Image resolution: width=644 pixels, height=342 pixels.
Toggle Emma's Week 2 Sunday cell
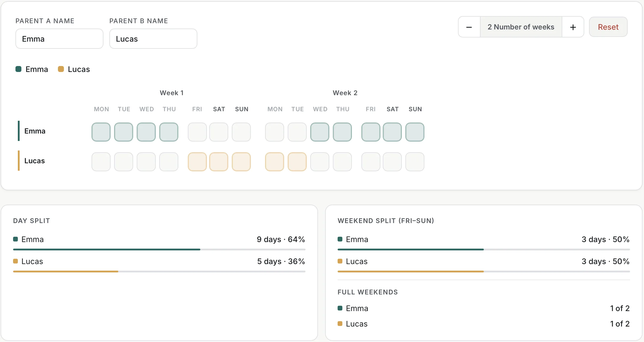[x=415, y=132]
